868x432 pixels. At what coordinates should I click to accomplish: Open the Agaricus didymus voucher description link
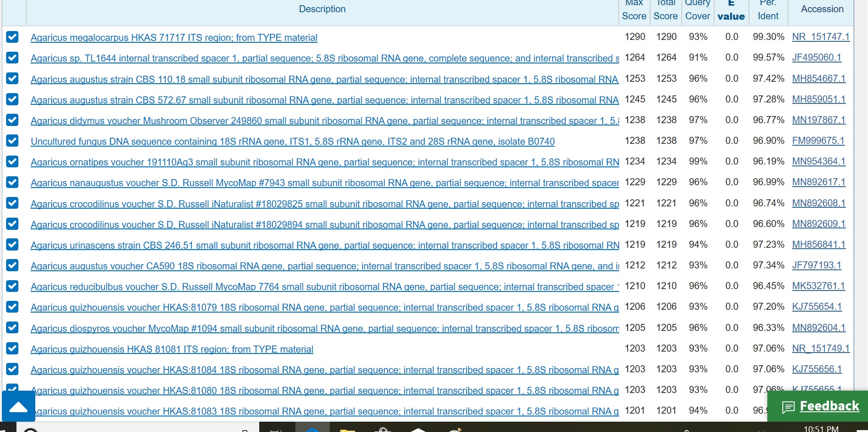pyautogui.click(x=325, y=121)
